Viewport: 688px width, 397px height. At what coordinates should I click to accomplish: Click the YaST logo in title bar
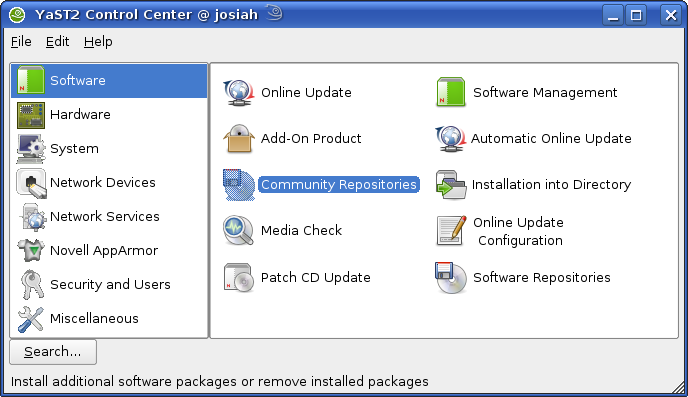click(17, 15)
